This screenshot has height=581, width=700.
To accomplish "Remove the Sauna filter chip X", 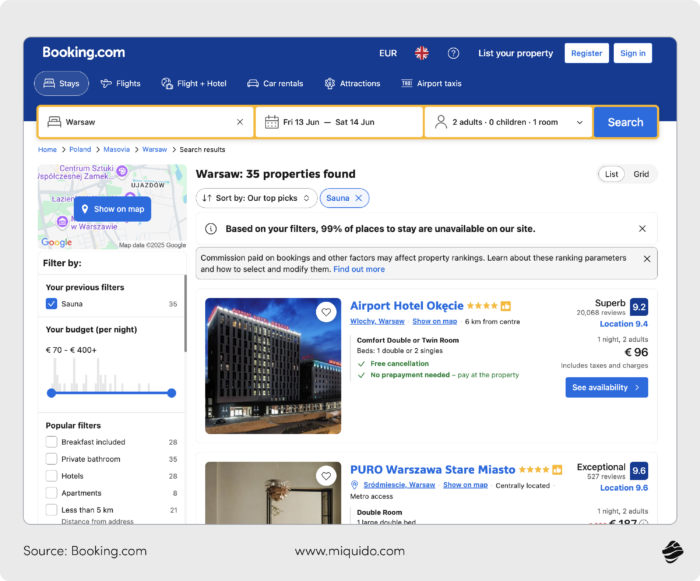I will tap(358, 198).
